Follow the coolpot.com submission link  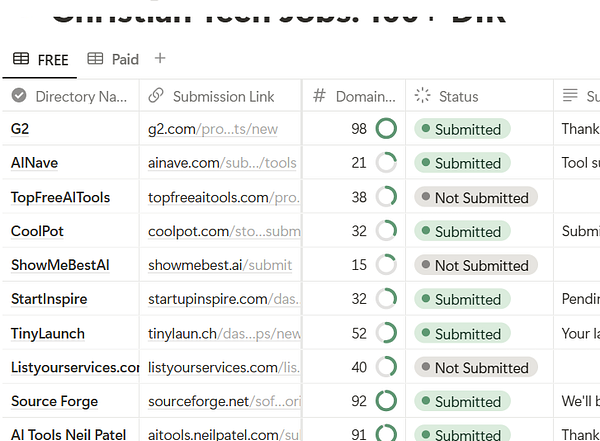pos(224,231)
